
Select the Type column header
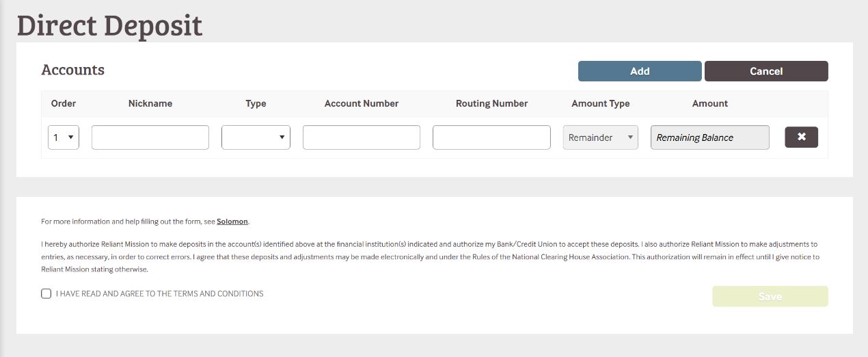[x=256, y=103]
